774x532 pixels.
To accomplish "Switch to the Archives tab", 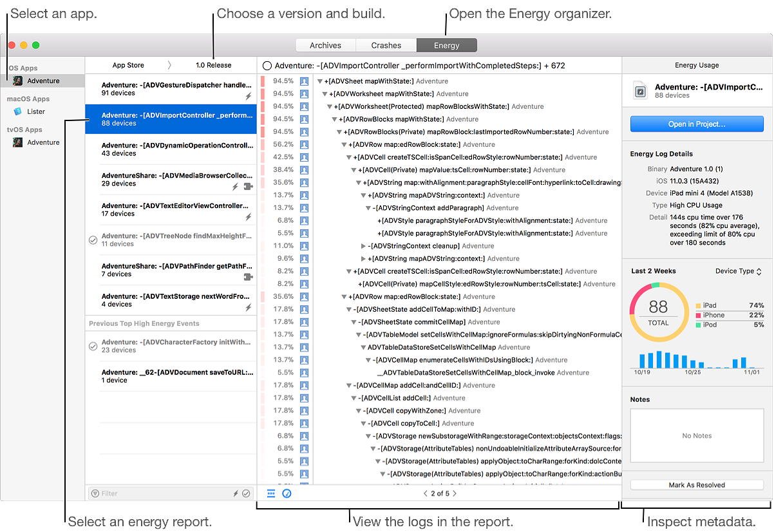I will (325, 45).
